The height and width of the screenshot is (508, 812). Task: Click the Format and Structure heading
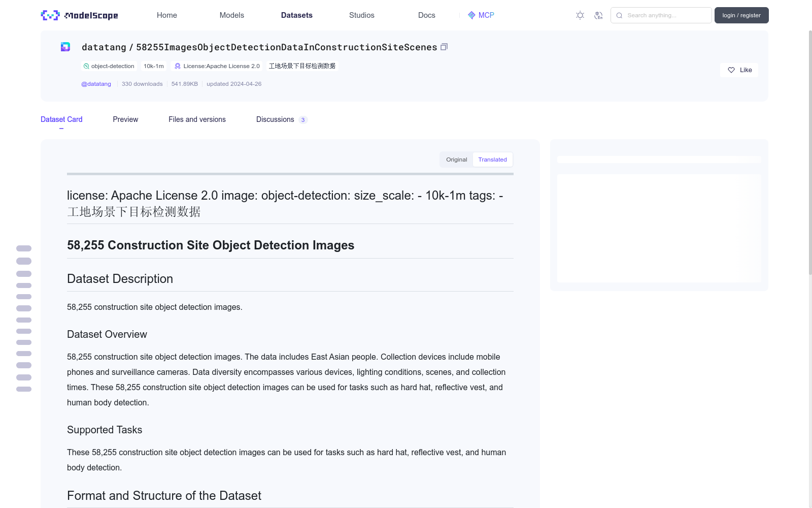point(164,496)
